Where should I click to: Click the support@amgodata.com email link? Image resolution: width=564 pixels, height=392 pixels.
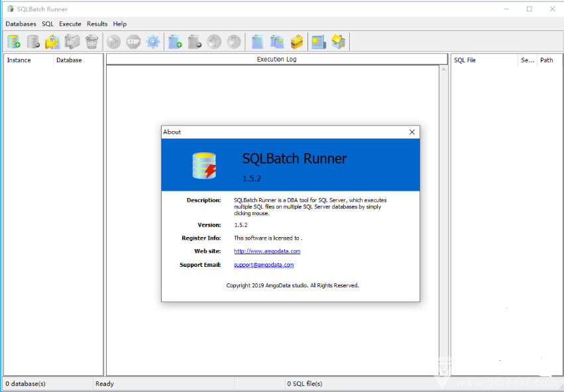264,265
